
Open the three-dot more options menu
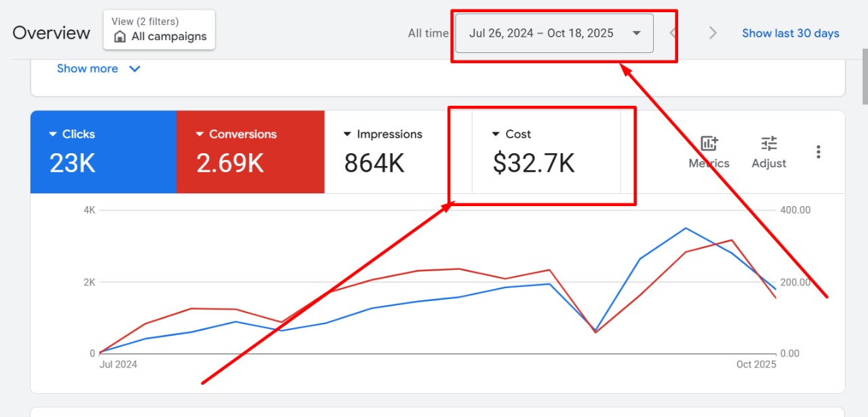[x=818, y=152]
